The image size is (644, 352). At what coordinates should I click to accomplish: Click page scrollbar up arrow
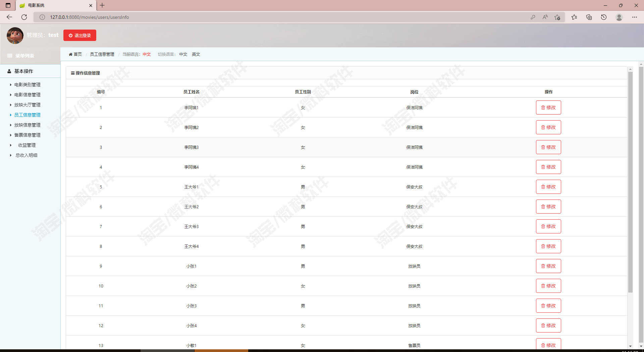641,64
